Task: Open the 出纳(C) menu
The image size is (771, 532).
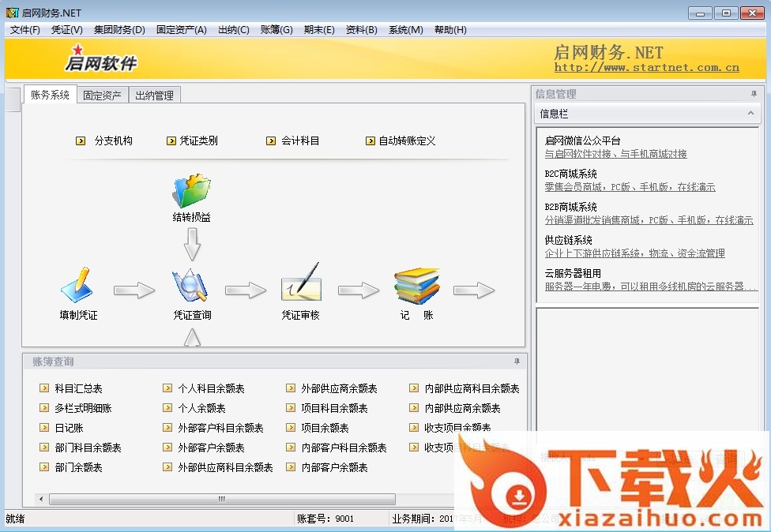Action: point(234,30)
